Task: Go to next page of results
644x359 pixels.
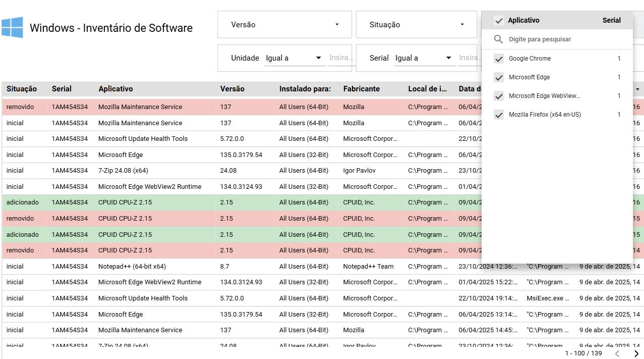Action: pos(636,353)
